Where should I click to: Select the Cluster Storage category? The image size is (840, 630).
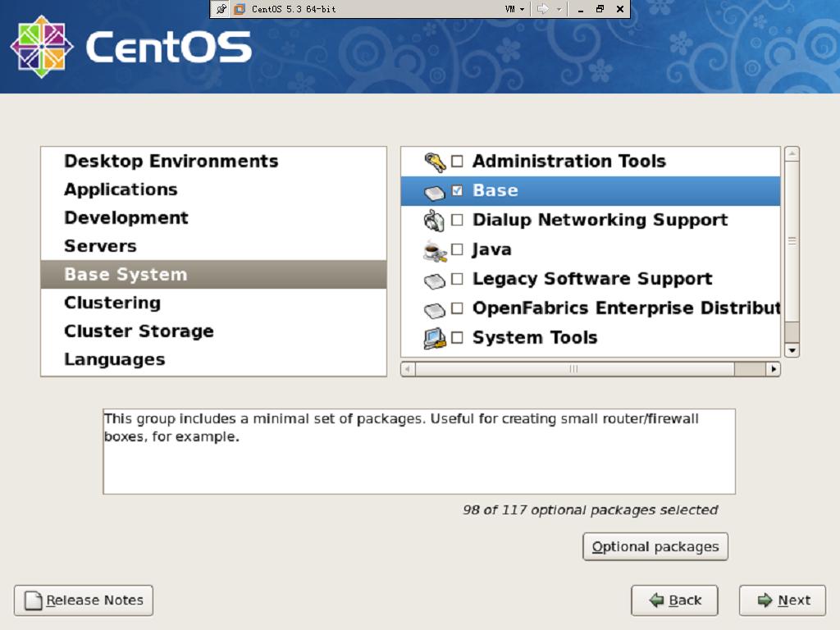pos(214,331)
